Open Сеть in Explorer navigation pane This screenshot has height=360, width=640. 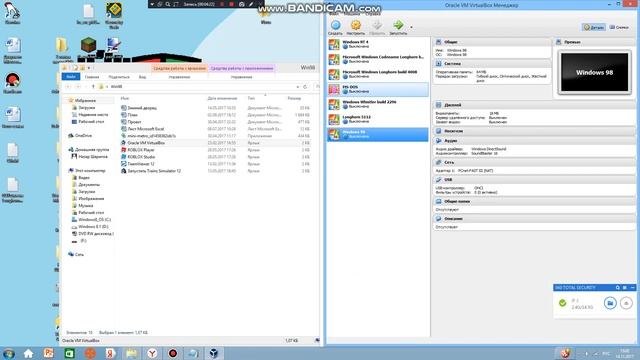pyautogui.click(x=76, y=254)
